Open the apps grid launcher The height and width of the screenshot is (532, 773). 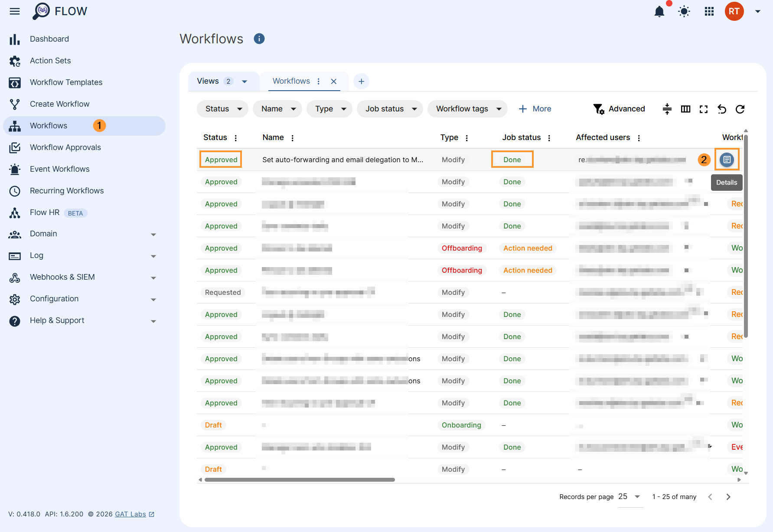(x=709, y=12)
